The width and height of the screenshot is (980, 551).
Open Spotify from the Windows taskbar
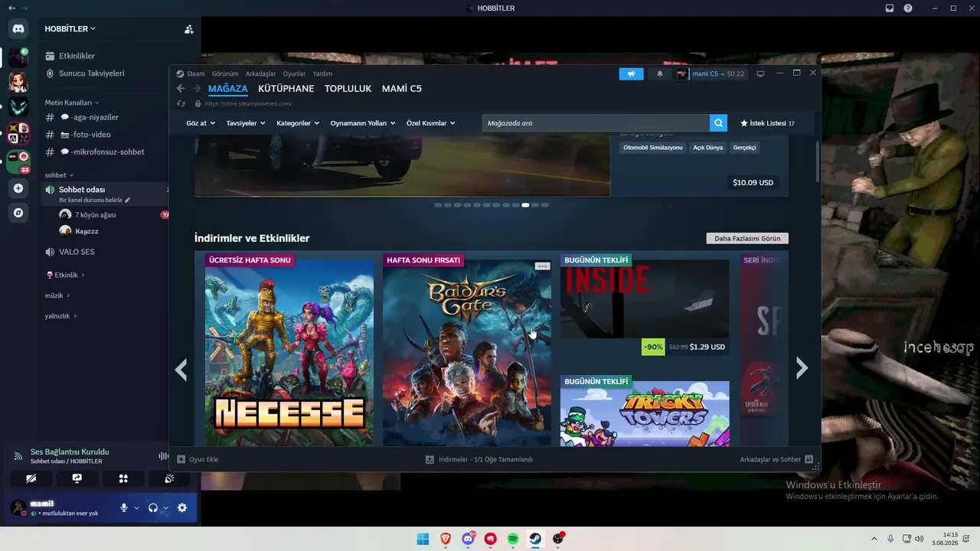tap(513, 539)
